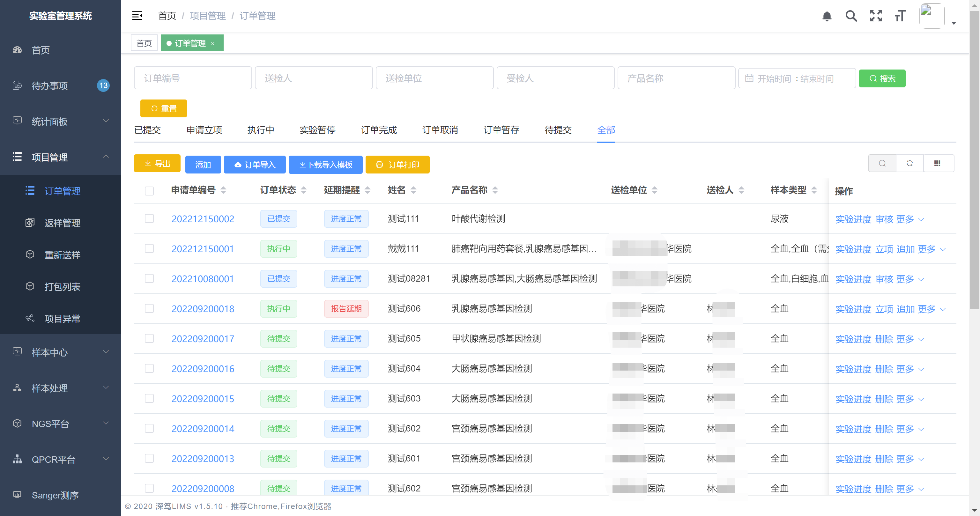The image size is (980, 516).
Task: Sort by 样本类型 column sort icon
Action: (x=814, y=190)
